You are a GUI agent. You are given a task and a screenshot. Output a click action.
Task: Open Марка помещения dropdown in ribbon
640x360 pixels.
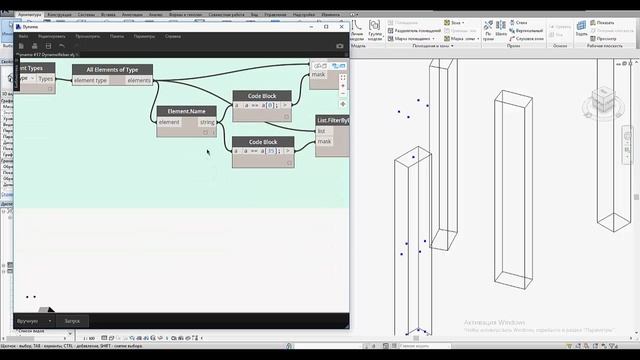411,39
